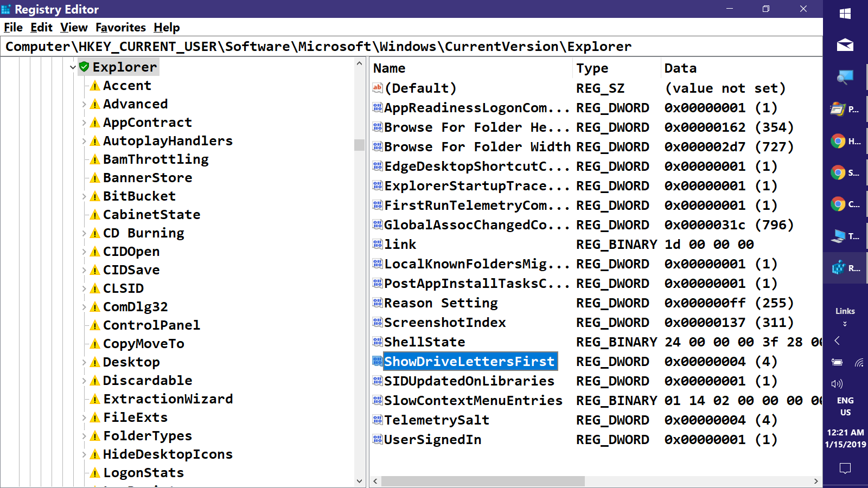
Task: Click the tree pane scroll-down arrow
Action: click(359, 481)
